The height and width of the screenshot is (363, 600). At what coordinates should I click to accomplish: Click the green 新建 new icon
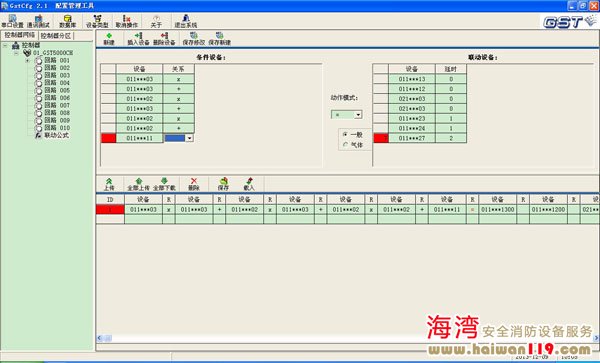click(109, 39)
